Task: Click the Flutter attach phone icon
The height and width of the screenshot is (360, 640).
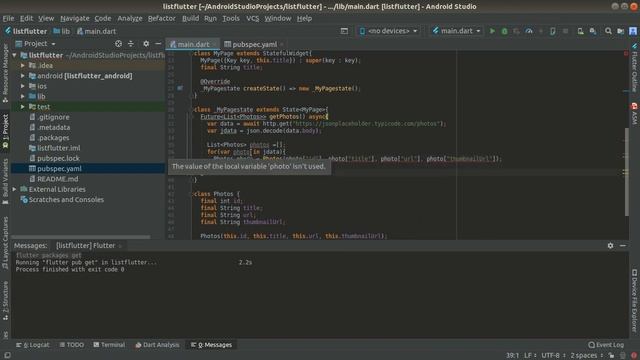Action: pyautogui.click(x=553, y=31)
